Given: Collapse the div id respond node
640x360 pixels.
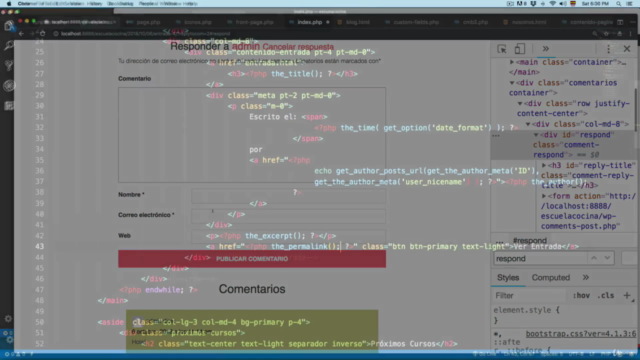Looking at the screenshot, I should pos(536,135).
